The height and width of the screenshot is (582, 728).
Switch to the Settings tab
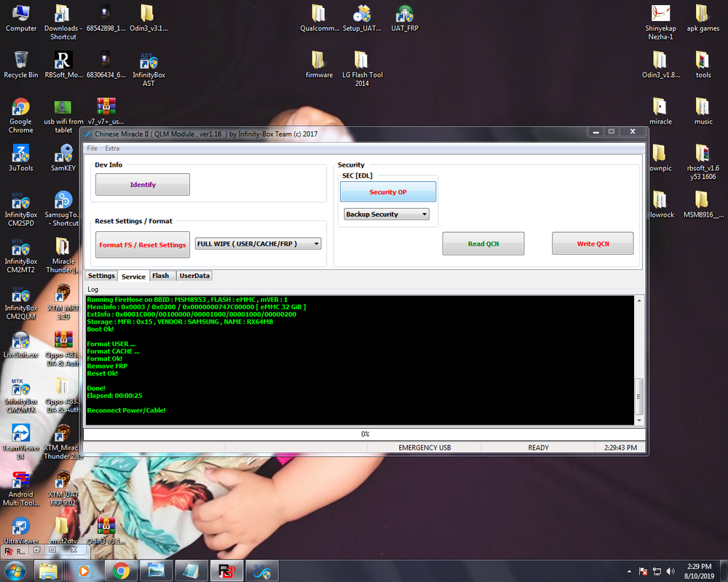pos(101,276)
